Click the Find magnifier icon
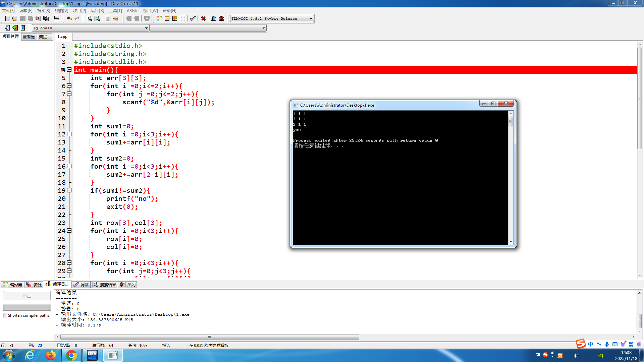The height and width of the screenshot is (362, 644). (89, 18)
